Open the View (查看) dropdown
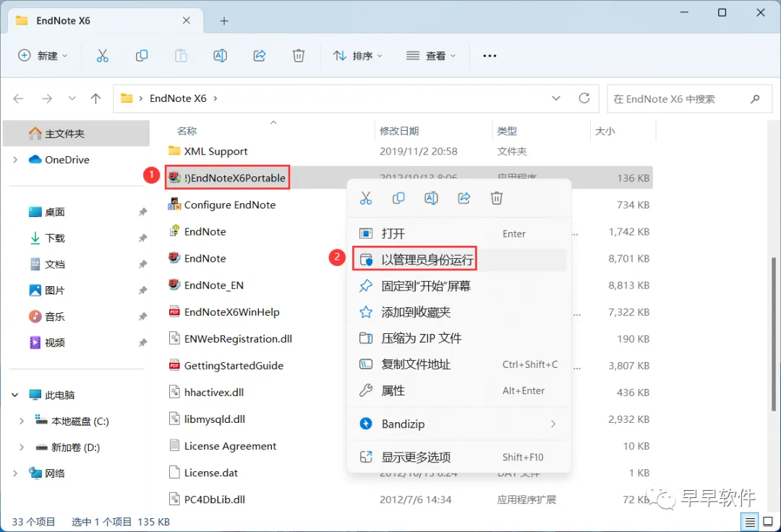The image size is (781, 532). click(431, 56)
